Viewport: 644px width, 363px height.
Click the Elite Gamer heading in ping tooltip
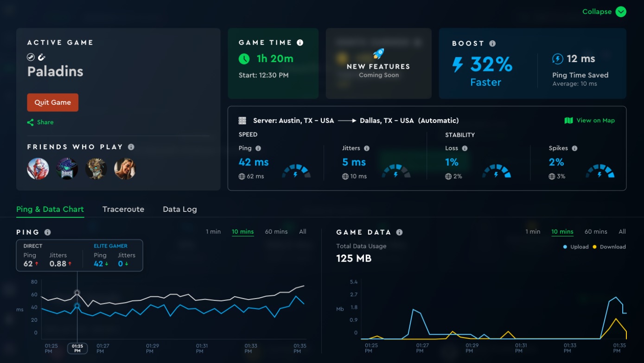pyautogui.click(x=110, y=246)
